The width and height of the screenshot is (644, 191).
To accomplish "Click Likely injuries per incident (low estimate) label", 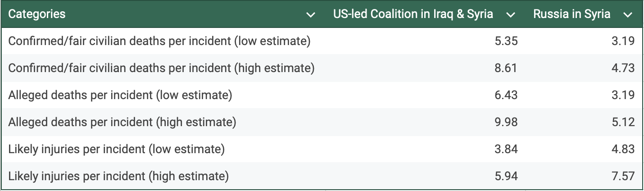I will click(117, 149).
